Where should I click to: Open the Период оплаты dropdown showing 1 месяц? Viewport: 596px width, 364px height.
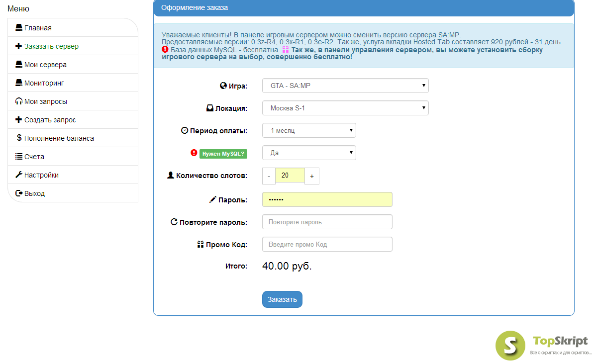[x=309, y=130]
